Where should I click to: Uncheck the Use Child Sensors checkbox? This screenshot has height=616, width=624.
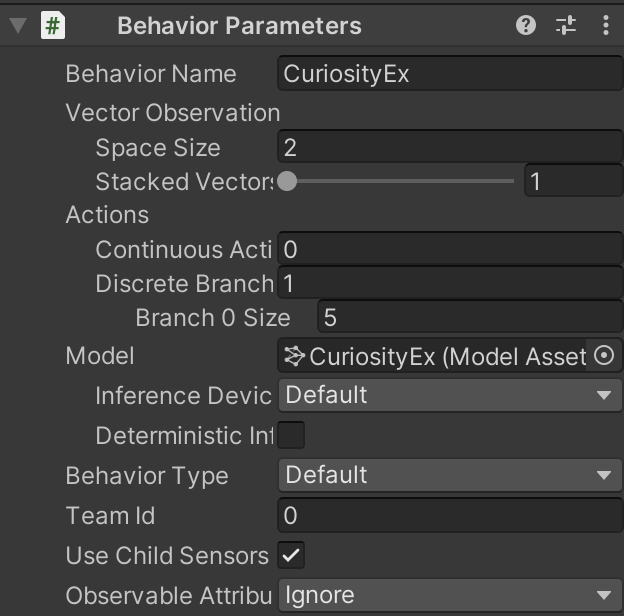pyautogui.click(x=291, y=556)
